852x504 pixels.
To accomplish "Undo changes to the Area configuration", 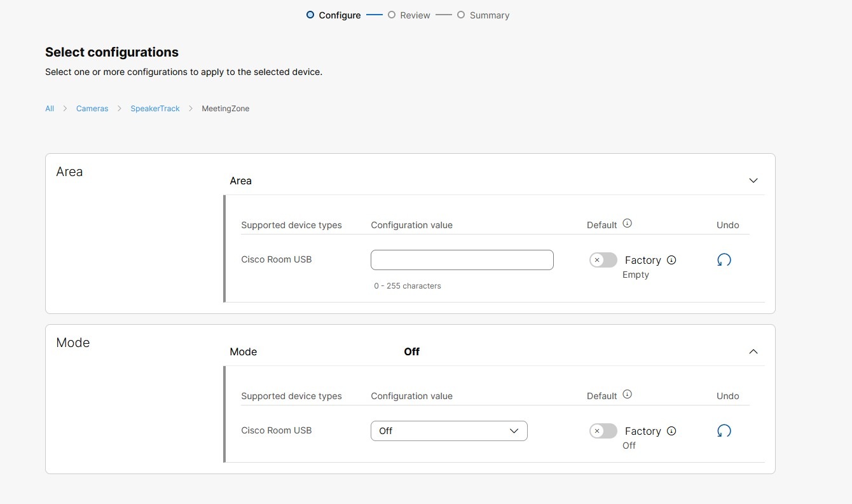I will click(724, 259).
